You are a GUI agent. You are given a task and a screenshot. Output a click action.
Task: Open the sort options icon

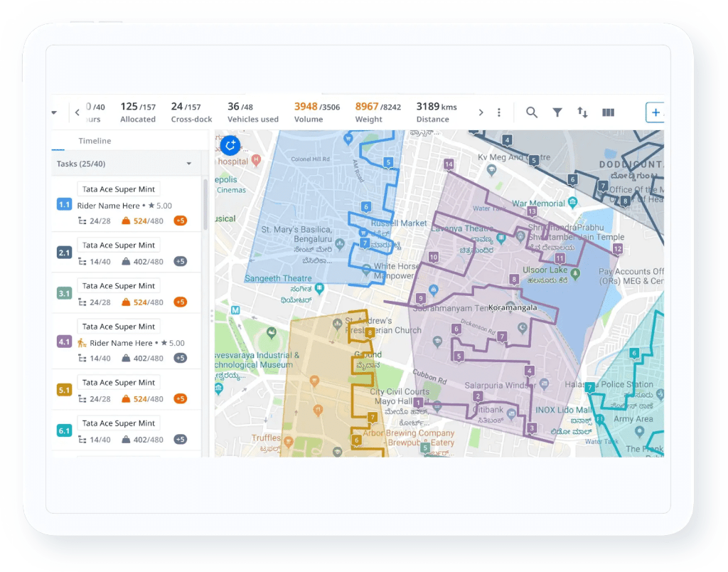click(582, 112)
